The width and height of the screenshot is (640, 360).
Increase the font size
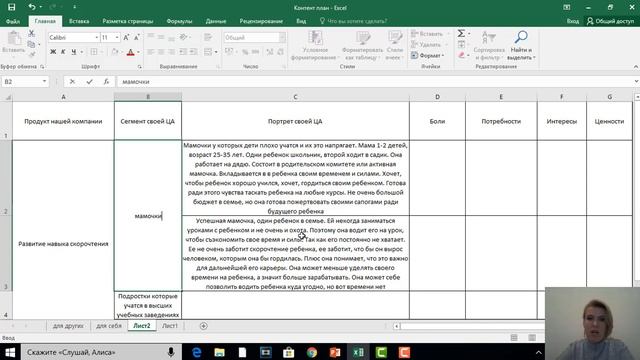pyautogui.click(x=126, y=38)
